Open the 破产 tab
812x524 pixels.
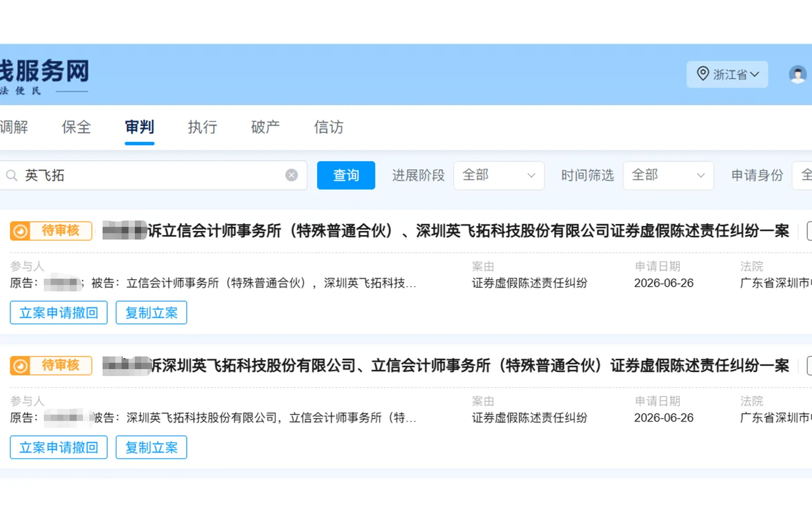266,127
